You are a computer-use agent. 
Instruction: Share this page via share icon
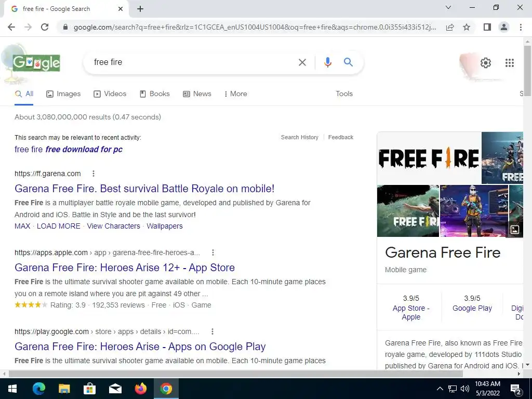450,27
